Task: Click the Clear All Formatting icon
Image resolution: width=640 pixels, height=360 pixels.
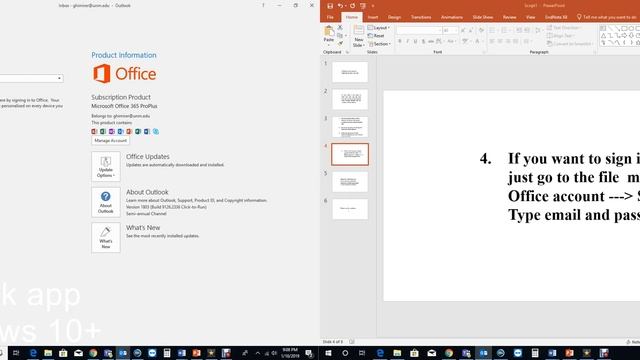Action: pyautogui.click(x=482, y=30)
